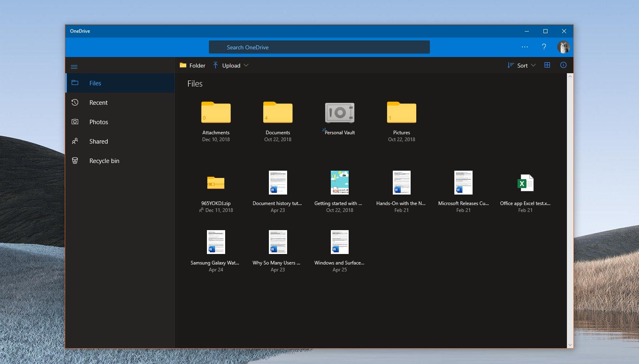Close the OneDrive window

point(564,31)
